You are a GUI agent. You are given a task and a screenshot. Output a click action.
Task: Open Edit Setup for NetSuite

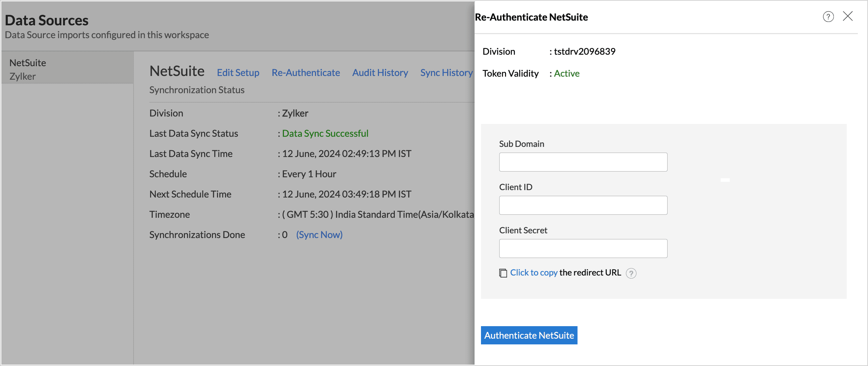coord(238,73)
